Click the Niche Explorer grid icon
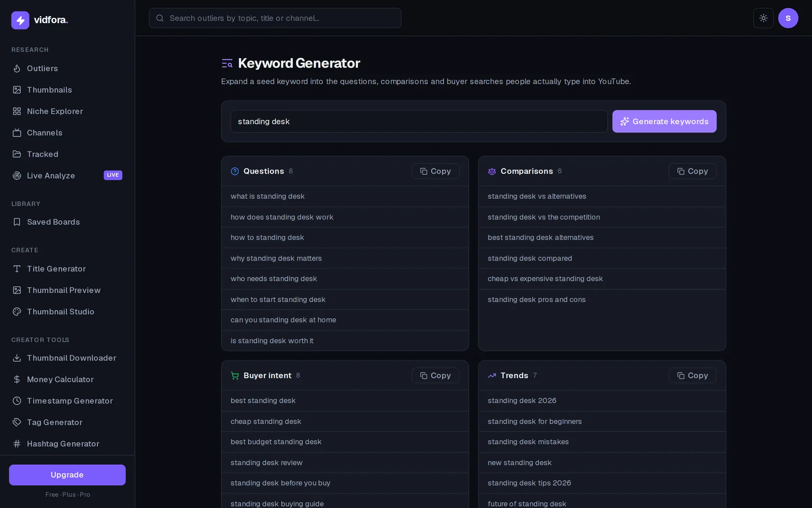The height and width of the screenshot is (508, 812). tap(17, 111)
